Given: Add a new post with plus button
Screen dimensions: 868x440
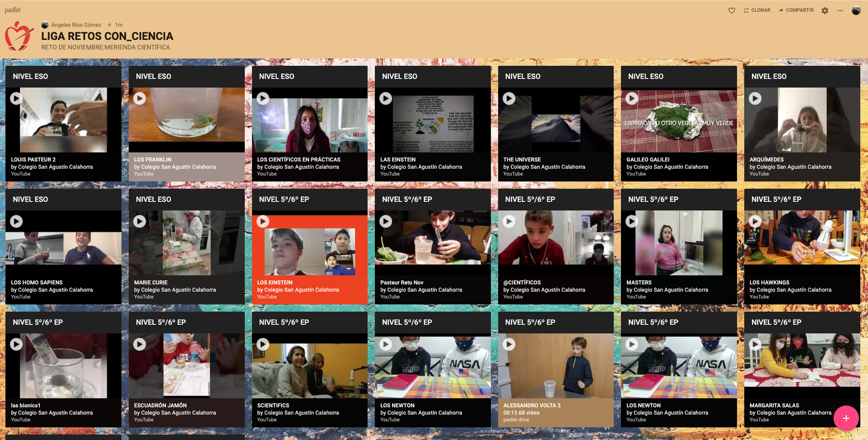Looking at the screenshot, I should click(846, 418).
